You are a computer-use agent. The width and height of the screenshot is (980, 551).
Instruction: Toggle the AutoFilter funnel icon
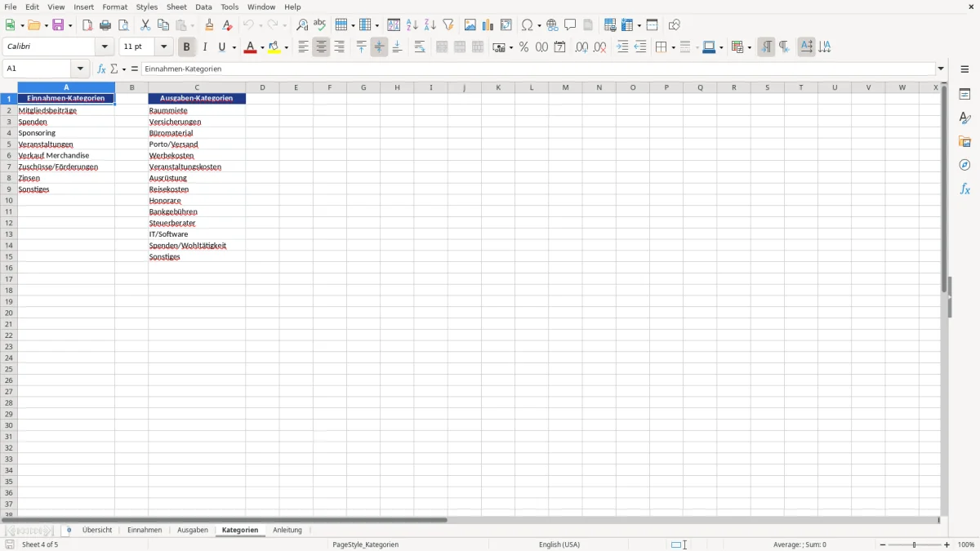tap(448, 25)
